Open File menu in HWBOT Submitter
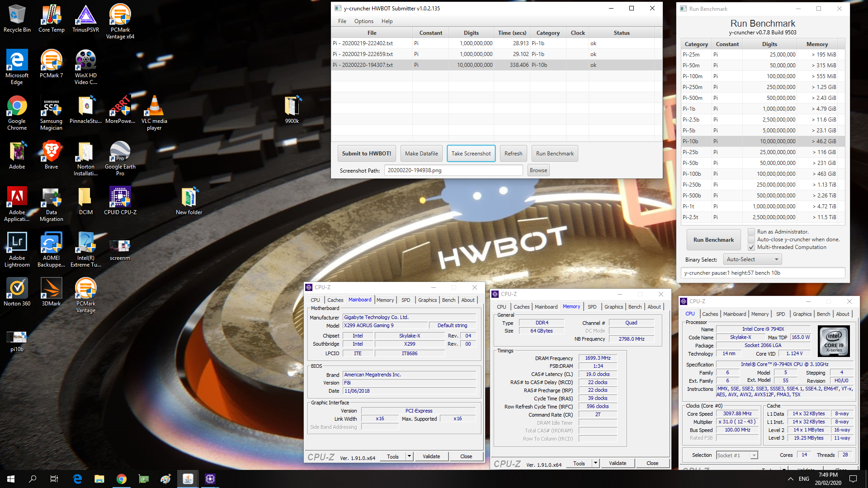Viewport: 868px width, 488px height. click(x=342, y=21)
